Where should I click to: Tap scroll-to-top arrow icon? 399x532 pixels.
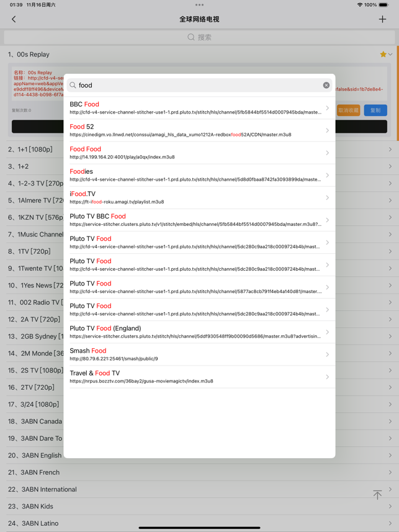click(x=377, y=495)
